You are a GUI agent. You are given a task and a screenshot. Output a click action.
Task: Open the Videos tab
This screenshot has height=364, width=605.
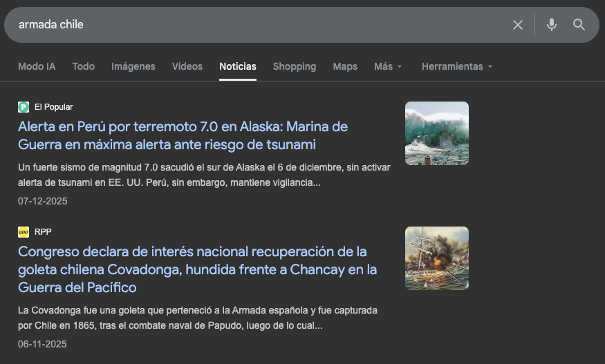187,66
